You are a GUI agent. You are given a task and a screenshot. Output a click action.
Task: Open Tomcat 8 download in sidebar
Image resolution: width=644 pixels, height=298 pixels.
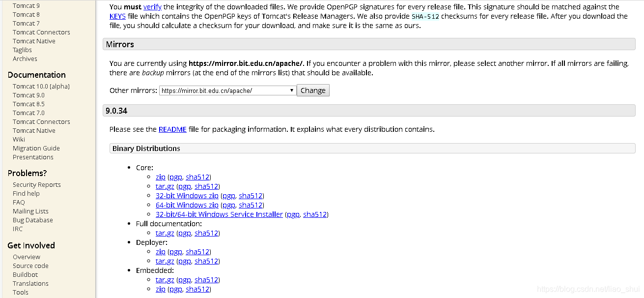tap(26, 15)
